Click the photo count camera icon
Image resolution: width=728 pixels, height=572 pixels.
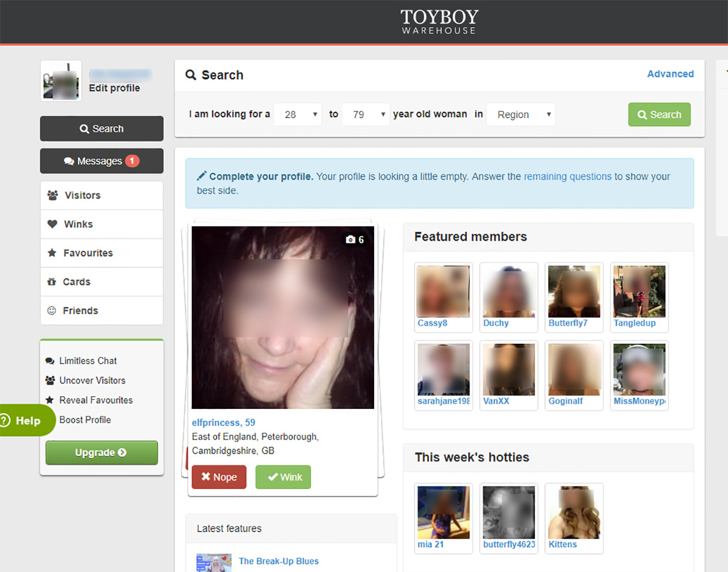(x=350, y=240)
